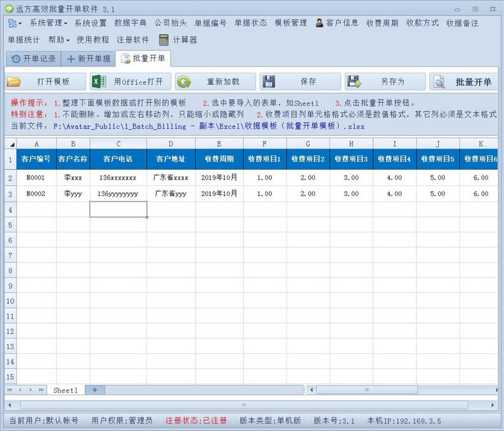This screenshot has height=431, width=504.
Task: Select cell containing N0001 customer number
Action: [x=36, y=178]
